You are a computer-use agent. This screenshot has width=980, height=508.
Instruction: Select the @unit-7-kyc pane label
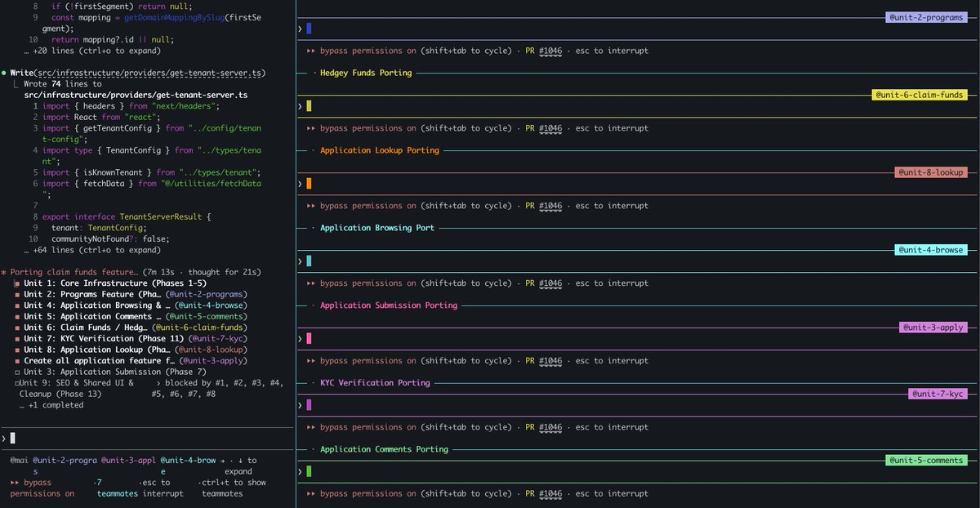[x=938, y=394]
